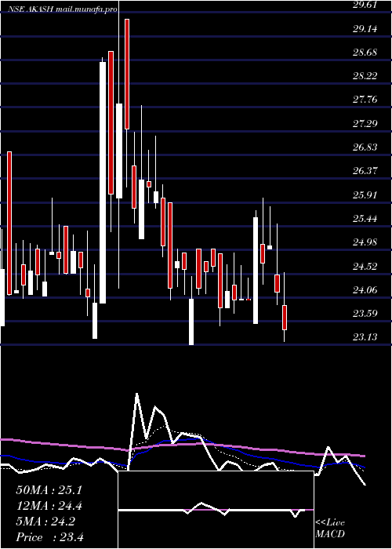The height and width of the screenshot is (549, 392).
Task: Click the tallest red candlestick near 29.14
Action: [127, 74]
